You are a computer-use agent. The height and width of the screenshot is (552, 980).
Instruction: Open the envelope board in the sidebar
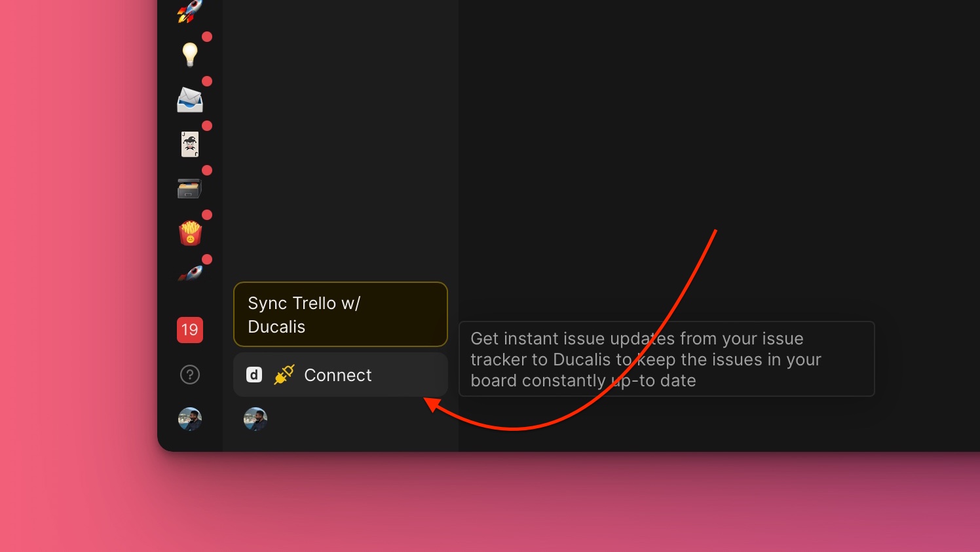[x=189, y=100]
